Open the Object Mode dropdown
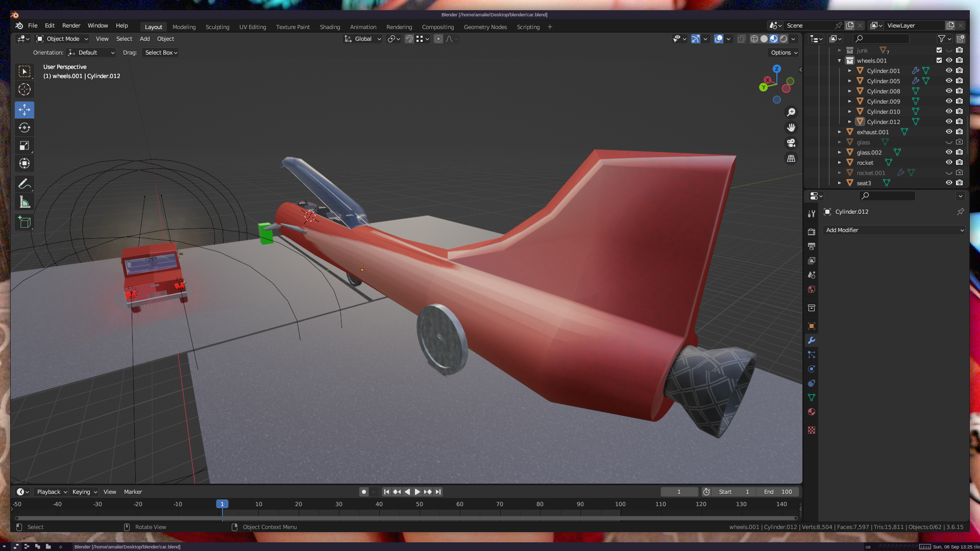Image resolution: width=980 pixels, height=551 pixels. (x=62, y=39)
